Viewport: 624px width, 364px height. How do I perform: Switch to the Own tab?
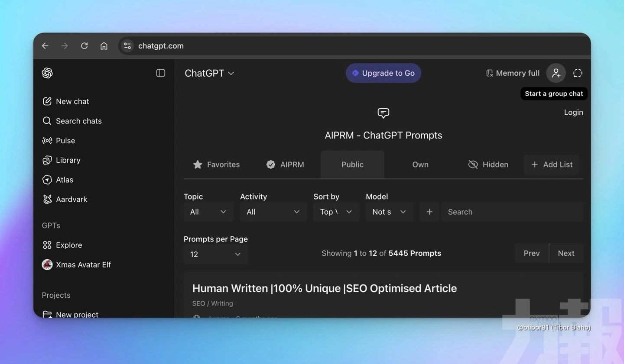click(x=420, y=164)
